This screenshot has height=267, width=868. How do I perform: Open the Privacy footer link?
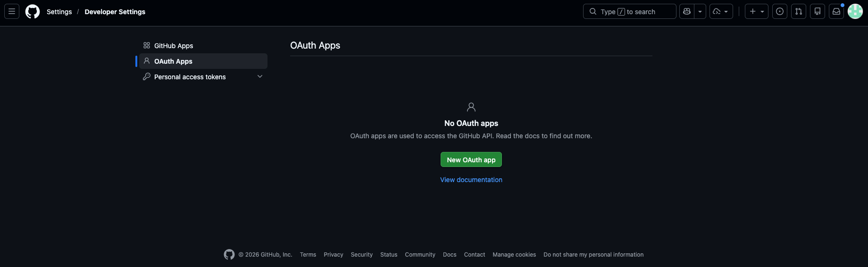click(334, 255)
